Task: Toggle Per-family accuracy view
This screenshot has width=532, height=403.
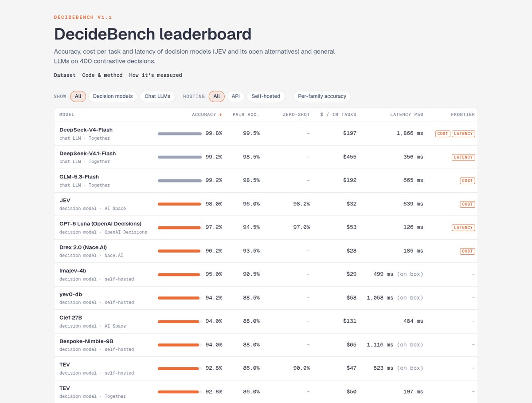Action: tap(322, 96)
